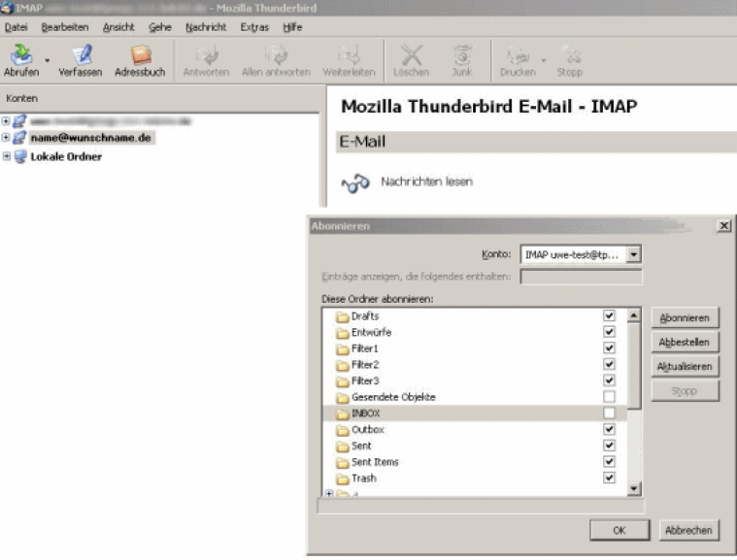Click the Filter3 folder icon
737x560 pixels.
[342, 381]
